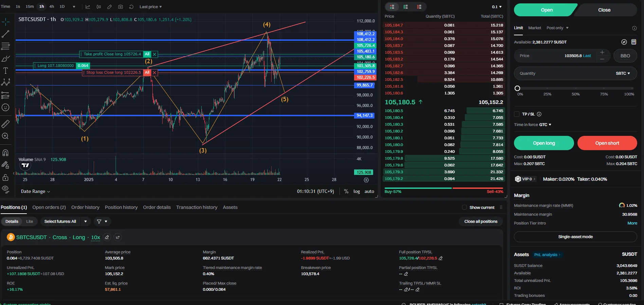Open the forecasting and position tool
Screen dimensions: 644x305
[5, 95]
